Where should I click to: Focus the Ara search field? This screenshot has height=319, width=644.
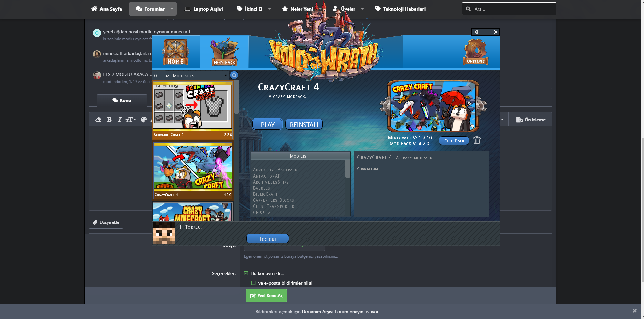[x=509, y=9]
